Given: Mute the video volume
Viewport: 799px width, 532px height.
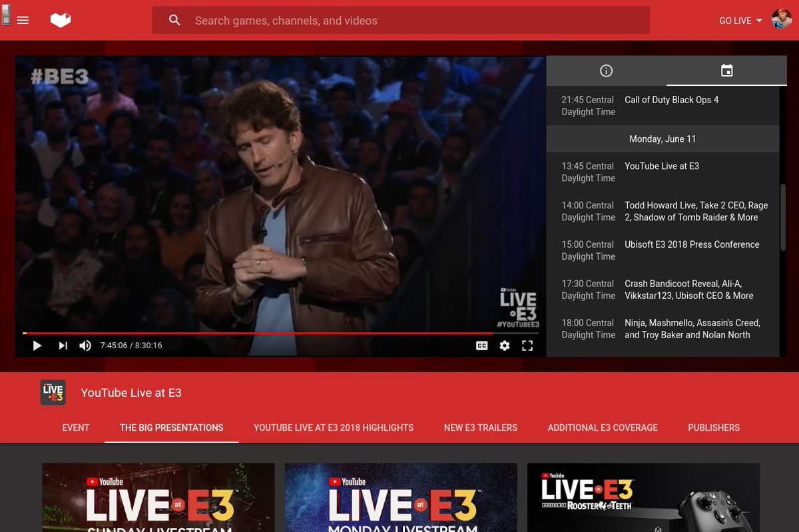Looking at the screenshot, I should pyautogui.click(x=85, y=346).
